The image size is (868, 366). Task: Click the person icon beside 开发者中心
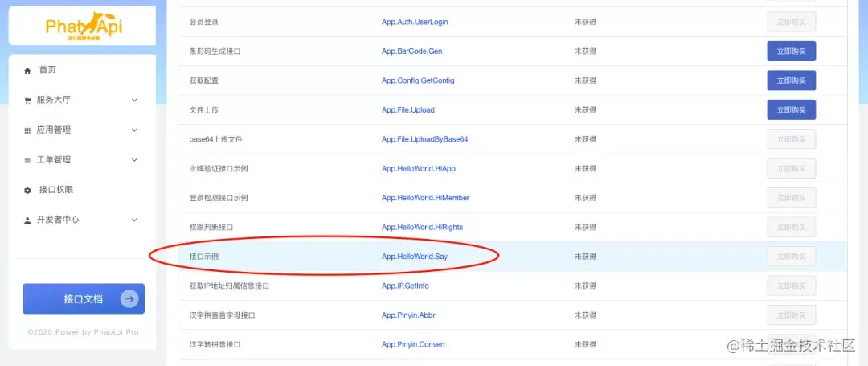(27, 220)
